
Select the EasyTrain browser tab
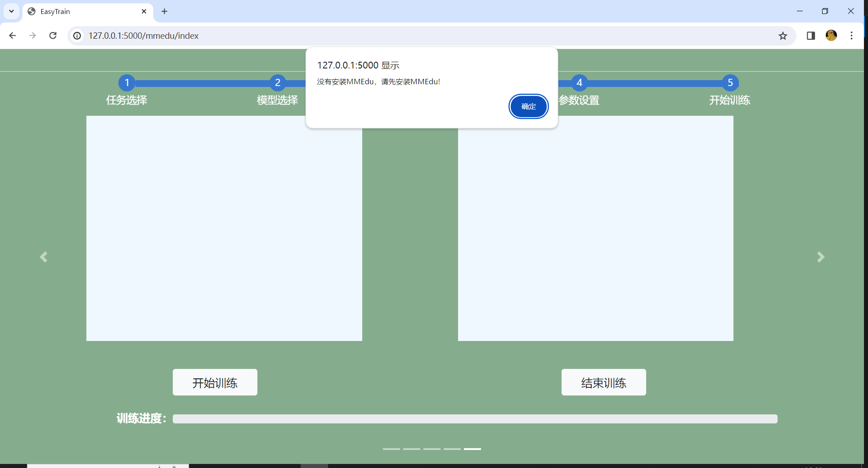(x=88, y=12)
